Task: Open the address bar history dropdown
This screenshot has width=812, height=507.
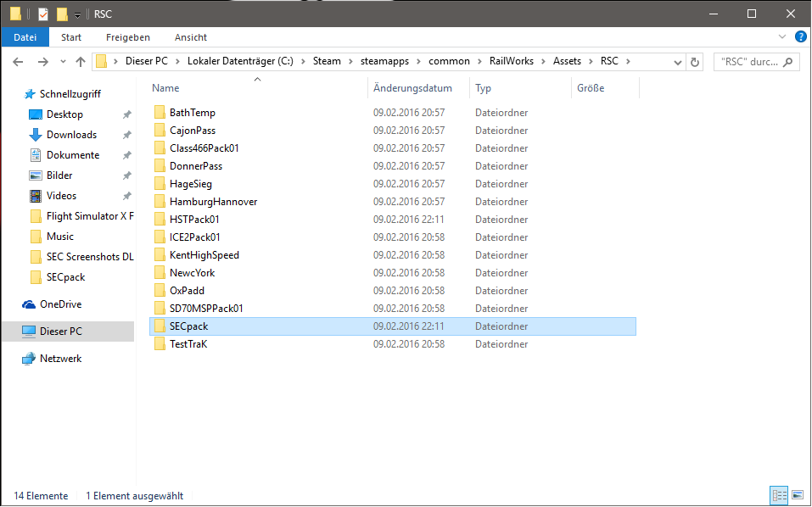Action: [677, 63]
